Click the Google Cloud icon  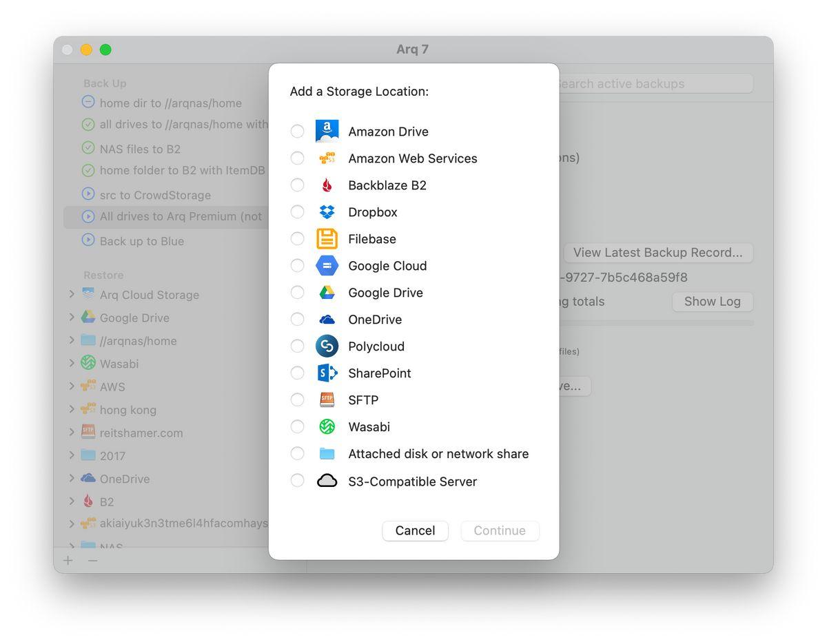pos(327,265)
